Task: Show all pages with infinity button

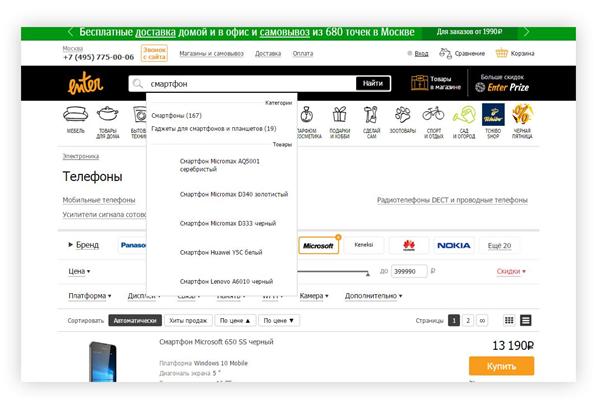Action: pyautogui.click(x=482, y=320)
